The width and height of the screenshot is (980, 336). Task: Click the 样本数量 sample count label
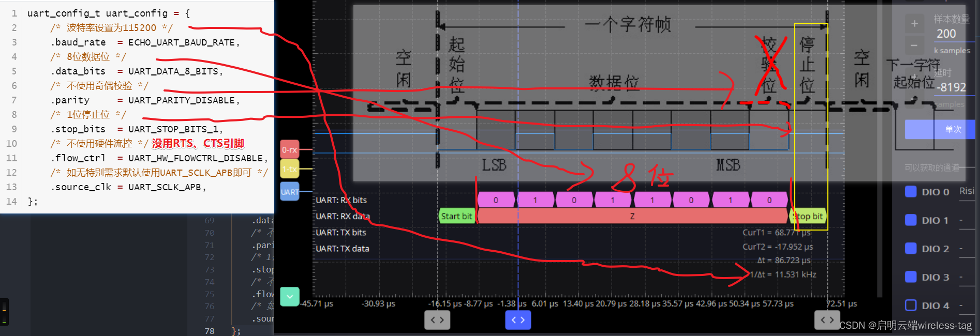coord(952,19)
